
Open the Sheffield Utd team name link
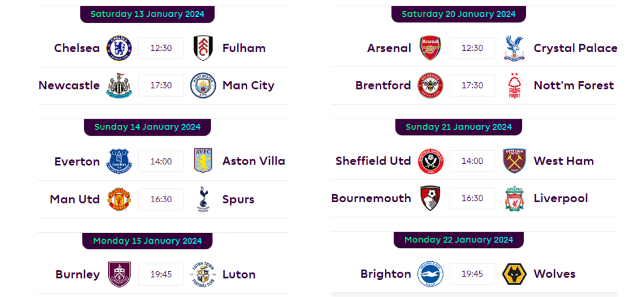373,161
